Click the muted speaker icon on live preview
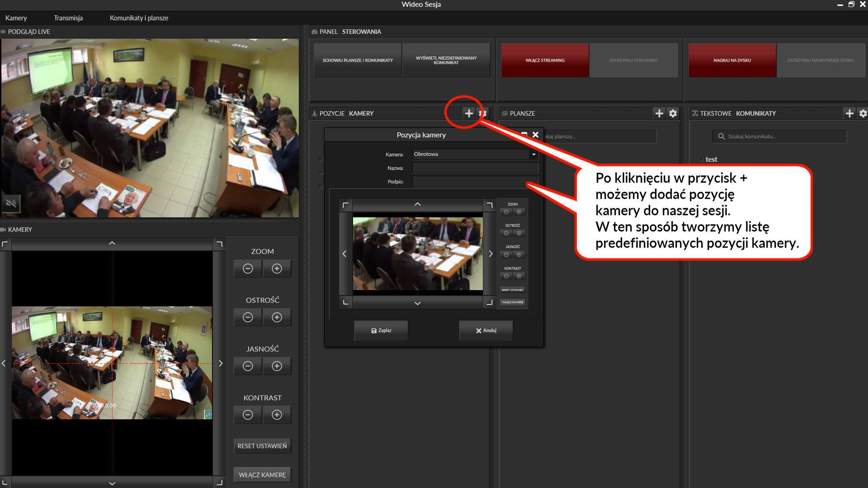 (x=11, y=203)
